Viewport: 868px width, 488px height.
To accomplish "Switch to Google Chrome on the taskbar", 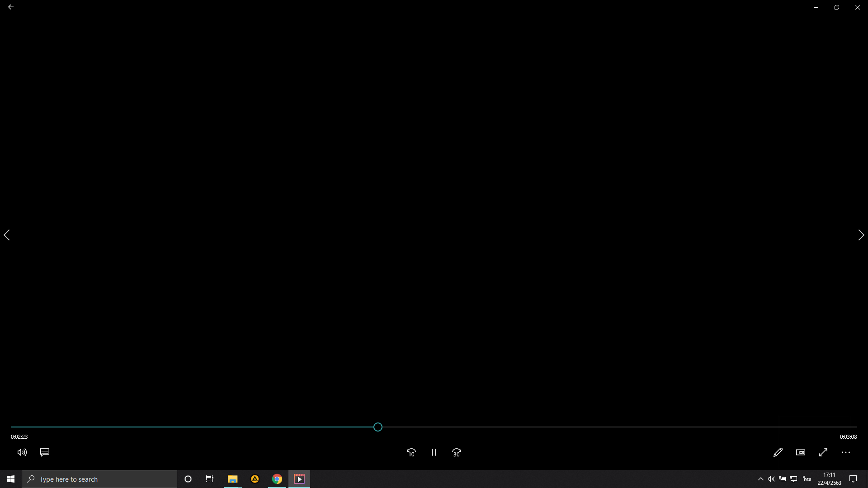I will pos(277,479).
